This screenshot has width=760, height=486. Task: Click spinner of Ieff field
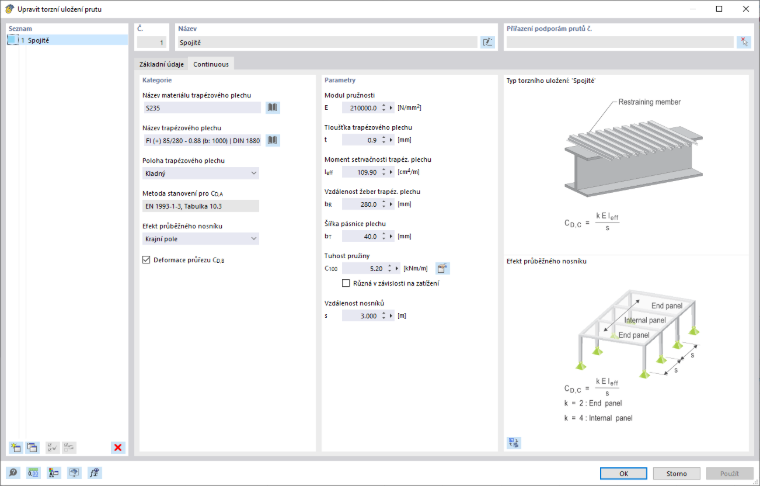coord(384,172)
